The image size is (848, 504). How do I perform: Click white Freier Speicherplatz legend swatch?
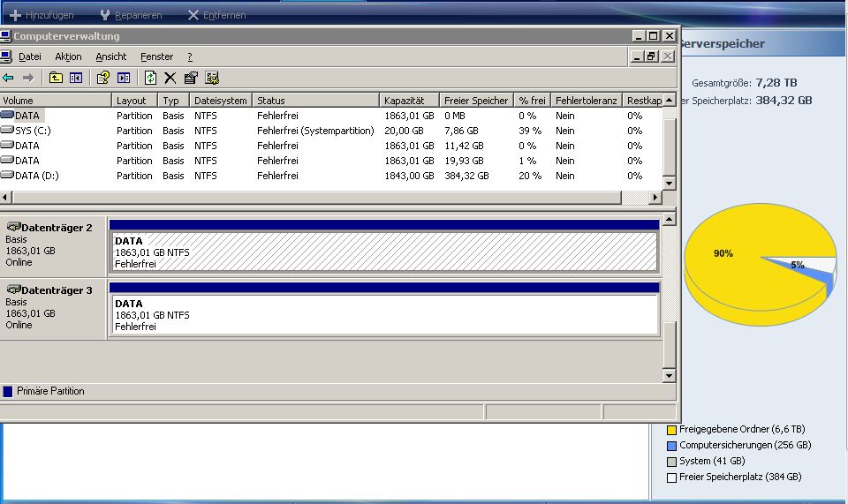coord(671,478)
